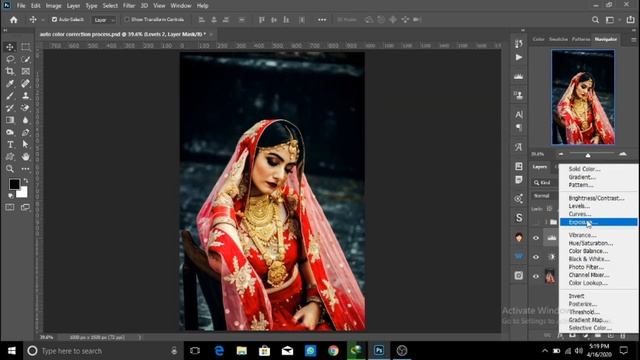Open the History panel icon
Viewport: 640px width, 360px height.
[519, 44]
